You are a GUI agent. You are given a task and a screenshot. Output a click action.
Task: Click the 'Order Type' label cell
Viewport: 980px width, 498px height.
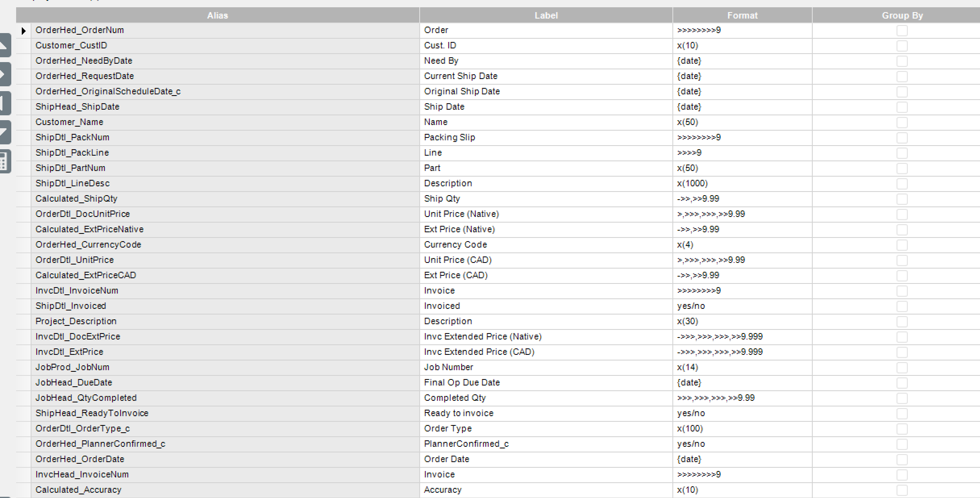(546, 429)
